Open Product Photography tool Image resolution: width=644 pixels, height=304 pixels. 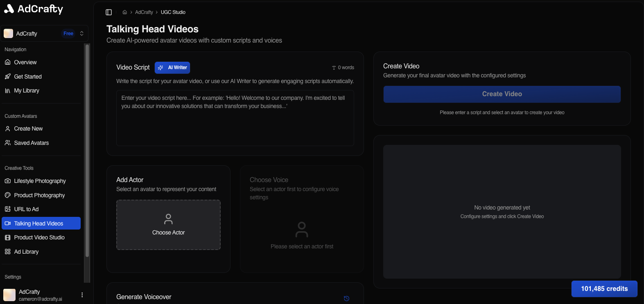pos(41,195)
